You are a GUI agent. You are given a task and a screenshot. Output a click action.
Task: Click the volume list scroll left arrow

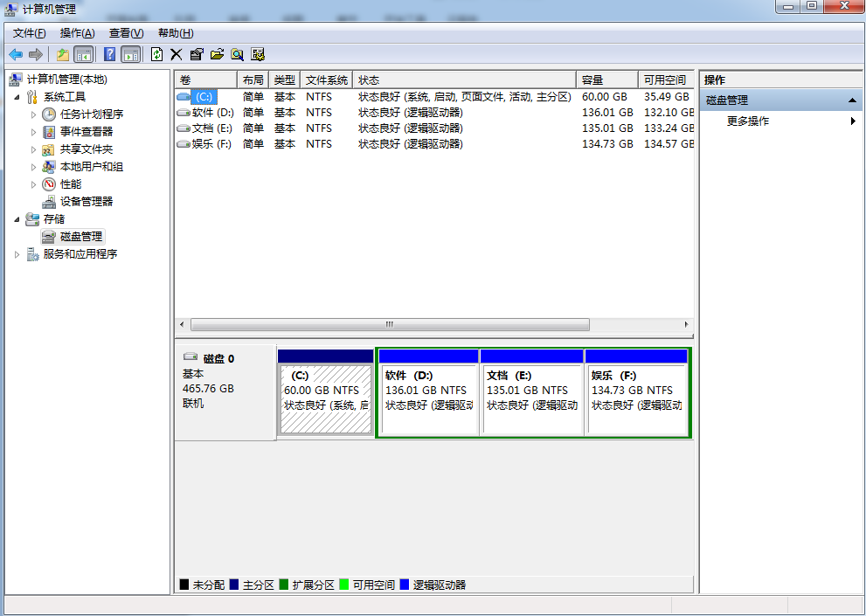[183, 324]
